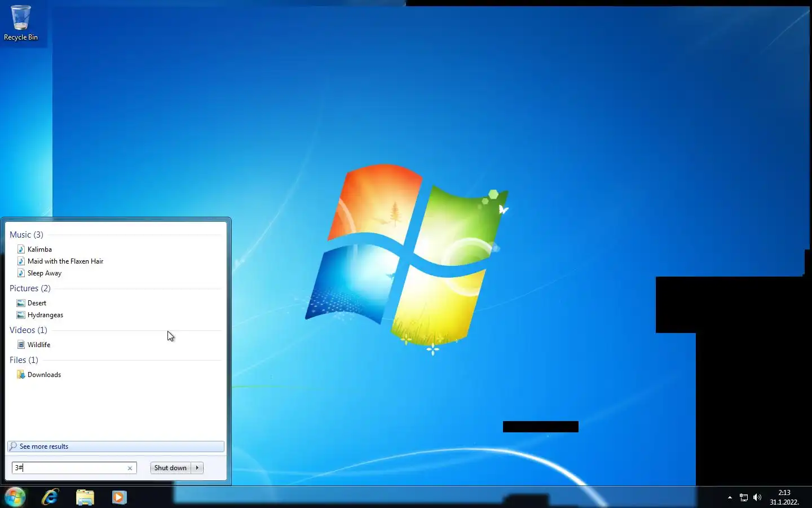
Task: Click the Hydrangeas image file icon
Action: pos(21,315)
